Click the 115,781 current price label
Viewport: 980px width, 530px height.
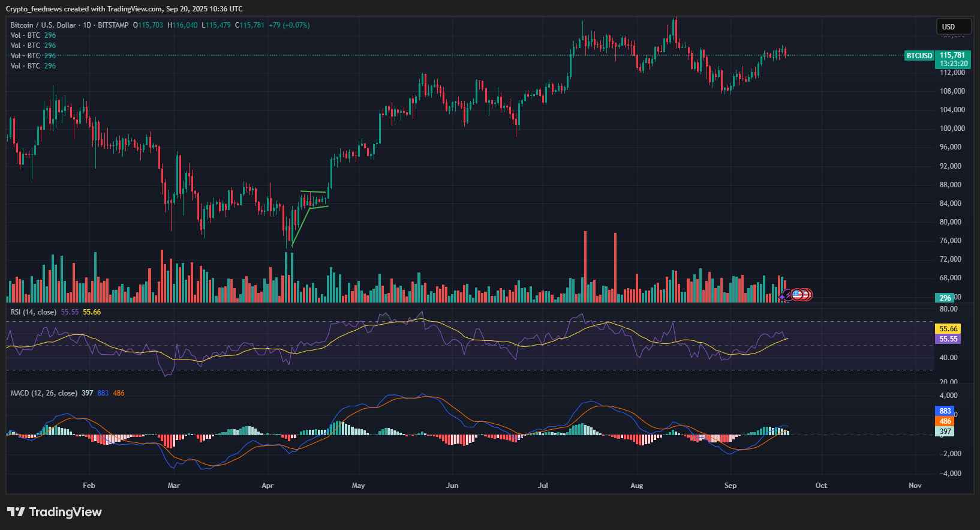pos(952,55)
